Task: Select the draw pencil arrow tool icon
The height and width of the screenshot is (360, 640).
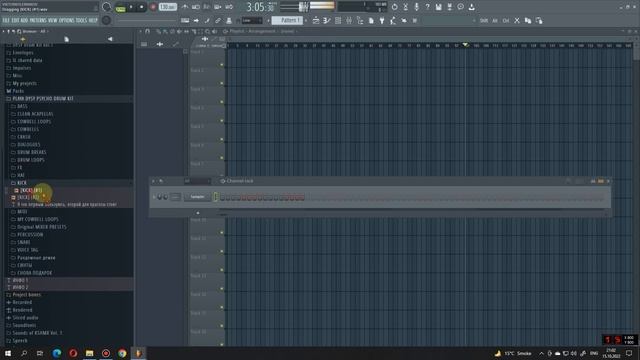Action: (196, 20)
